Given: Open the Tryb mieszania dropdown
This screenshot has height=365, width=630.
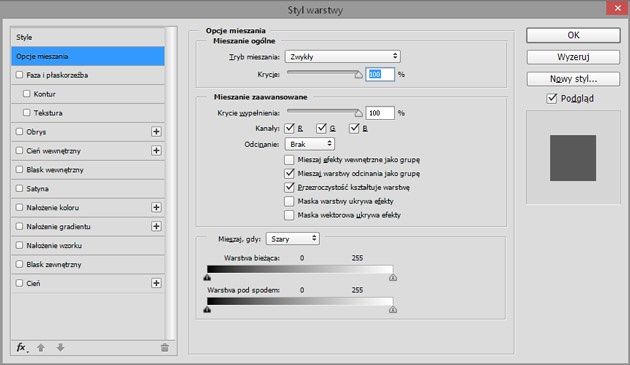Looking at the screenshot, I should [343, 56].
